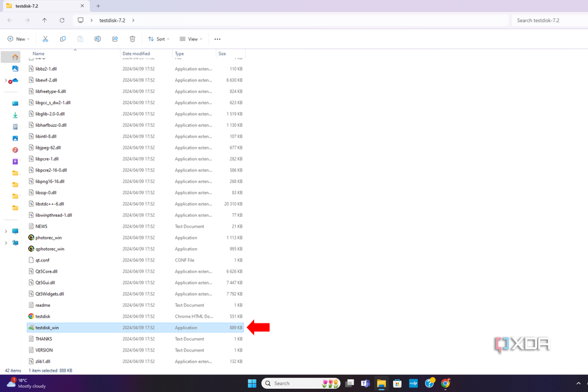588x392 pixels.
Task: Open File Explorer taskbar icon
Action: click(x=382, y=383)
